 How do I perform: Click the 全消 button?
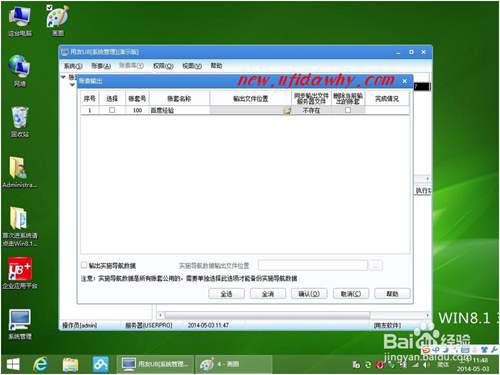click(268, 294)
